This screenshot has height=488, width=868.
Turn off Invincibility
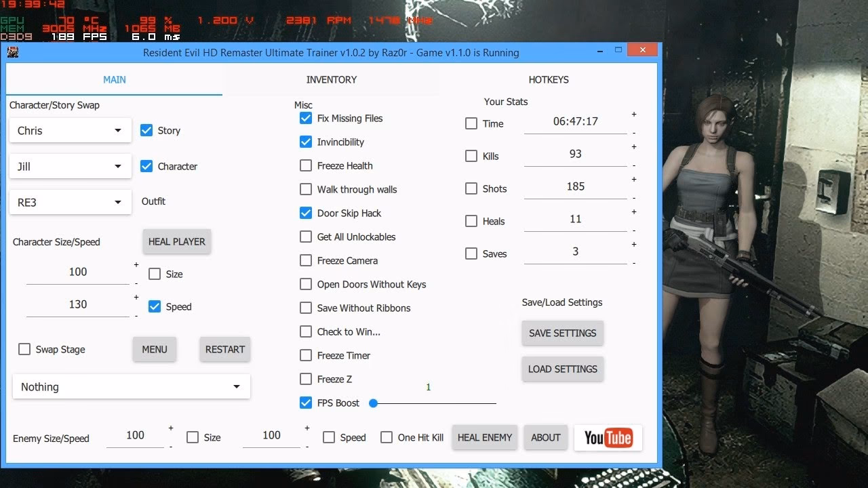click(306, 142)
